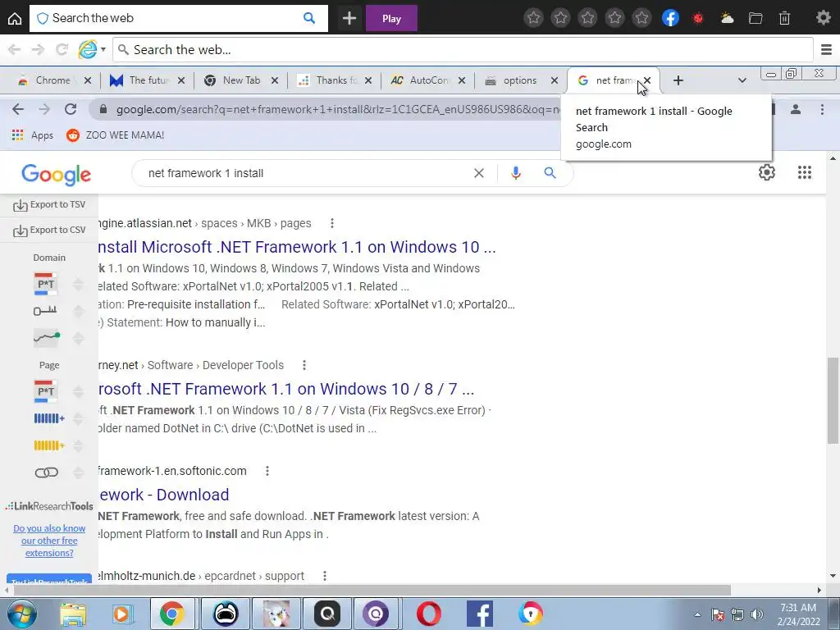Sort by the chain links metric arrows
840x630 pixels.
tap(78, 472)
